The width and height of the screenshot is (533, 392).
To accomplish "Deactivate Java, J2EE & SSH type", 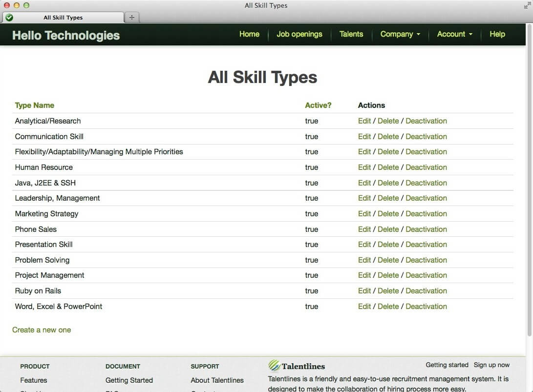I will [x=426, y=183].
